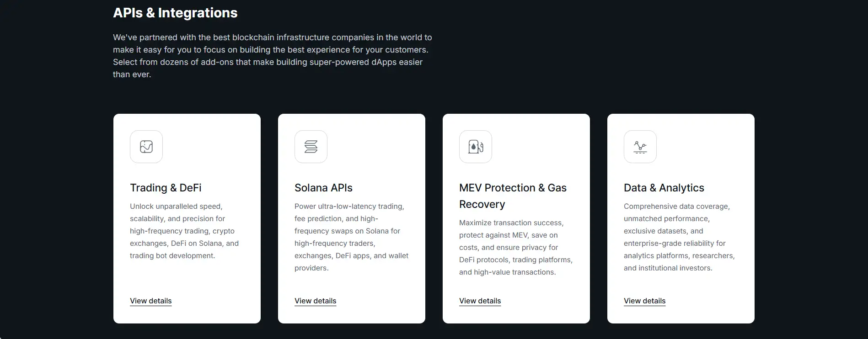Viewport: 868px width, 339px height.
Task: Click the Data & Analytics graph icon
Action: coord(640,147)
